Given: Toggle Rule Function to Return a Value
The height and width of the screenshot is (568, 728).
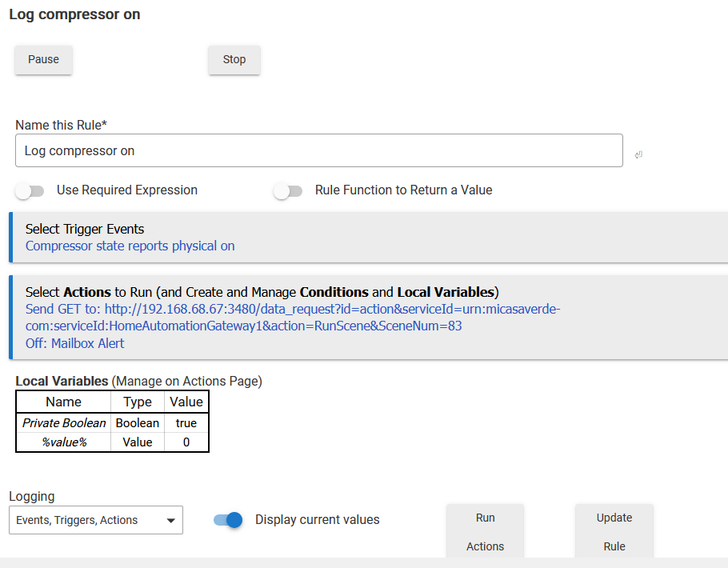Looking at the screenshot, I should 288,191.
